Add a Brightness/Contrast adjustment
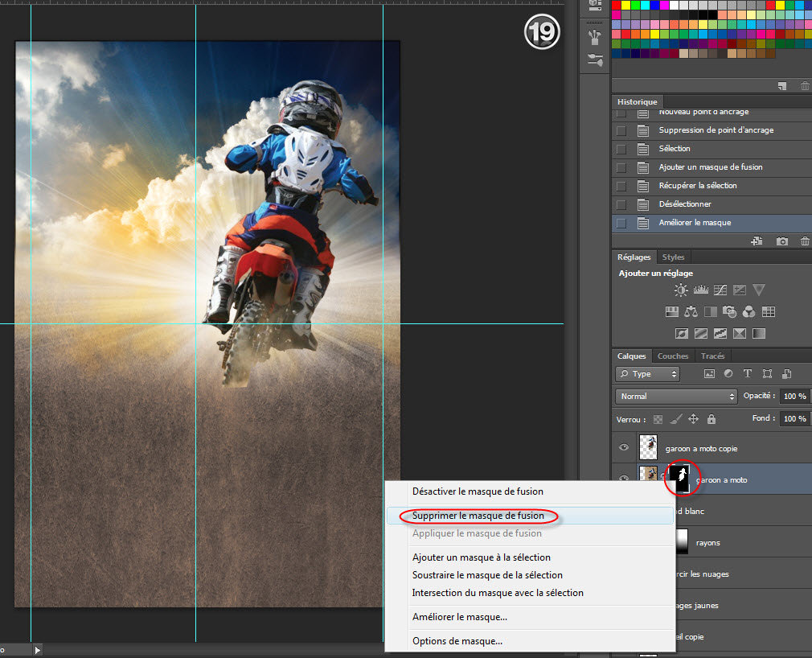 [x=681, y=290]
